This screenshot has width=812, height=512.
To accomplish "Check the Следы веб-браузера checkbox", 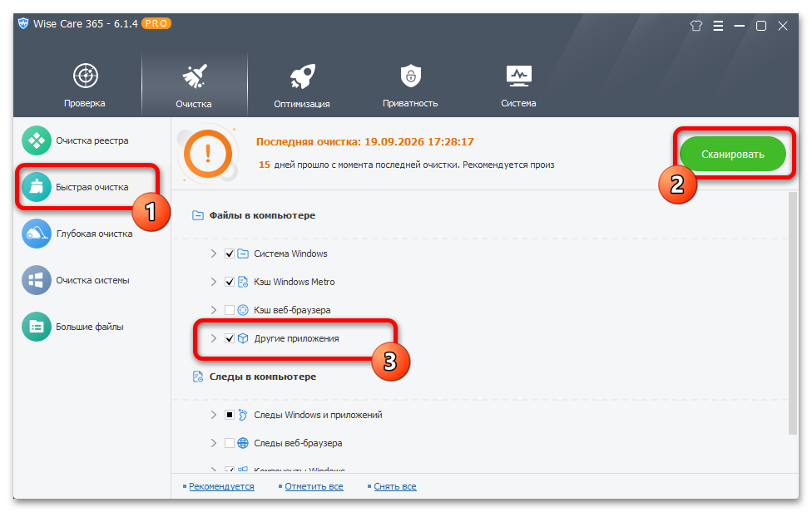I will click(230, 443).
